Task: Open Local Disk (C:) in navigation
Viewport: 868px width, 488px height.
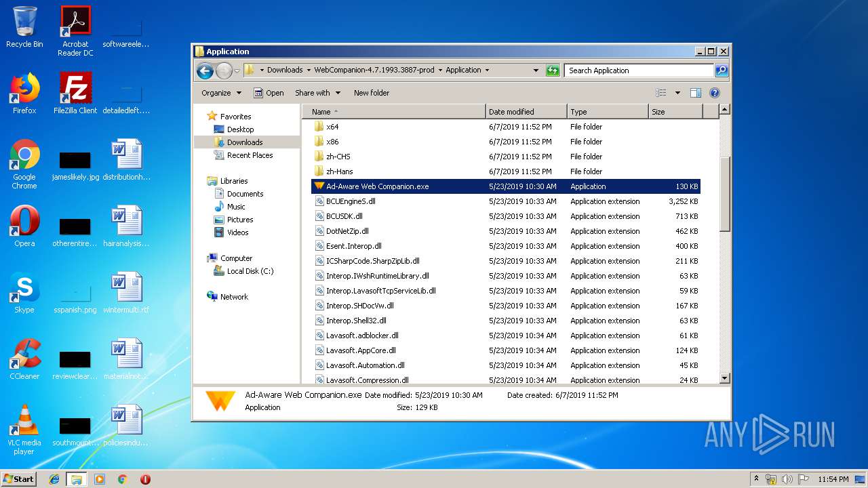Action: (250, 271)
